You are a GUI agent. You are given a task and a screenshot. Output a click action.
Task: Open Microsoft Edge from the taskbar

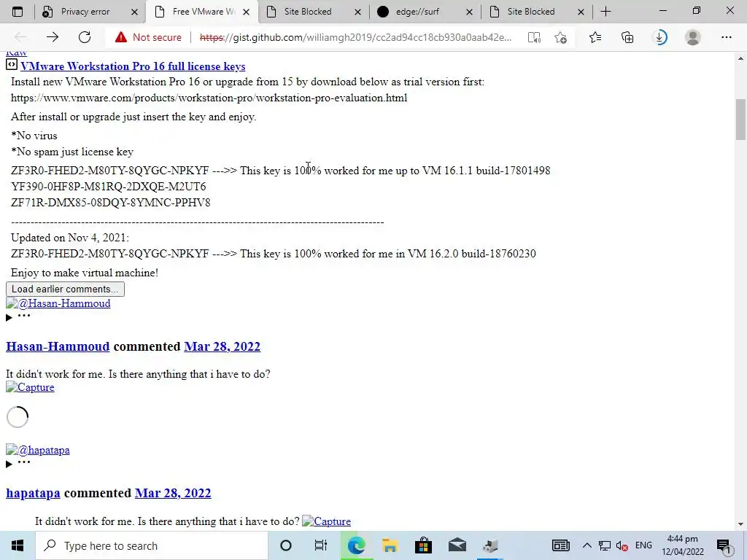(x=356, y=545)
